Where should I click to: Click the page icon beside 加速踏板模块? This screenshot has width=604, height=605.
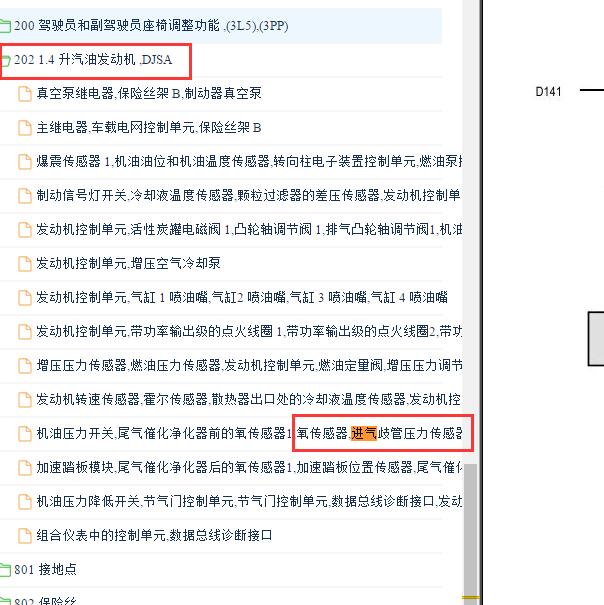25,468
